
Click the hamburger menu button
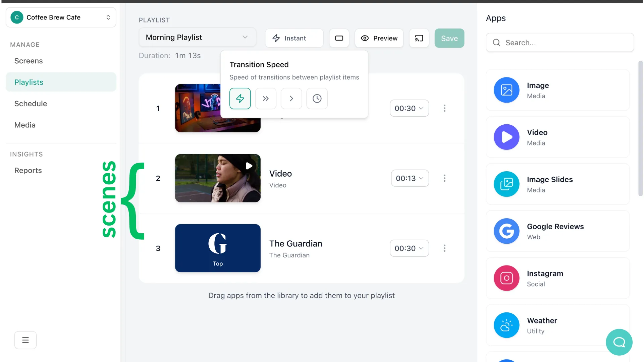[25, 340]
